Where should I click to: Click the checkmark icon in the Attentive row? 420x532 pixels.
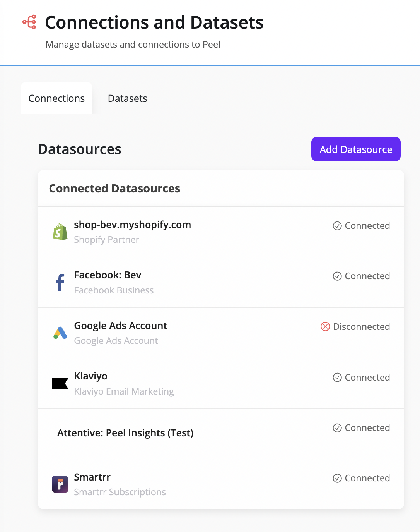tap(337, 428)
